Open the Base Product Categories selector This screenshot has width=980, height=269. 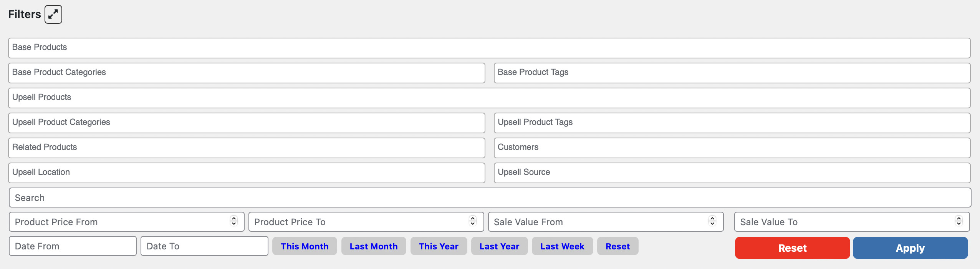[247, 73]
